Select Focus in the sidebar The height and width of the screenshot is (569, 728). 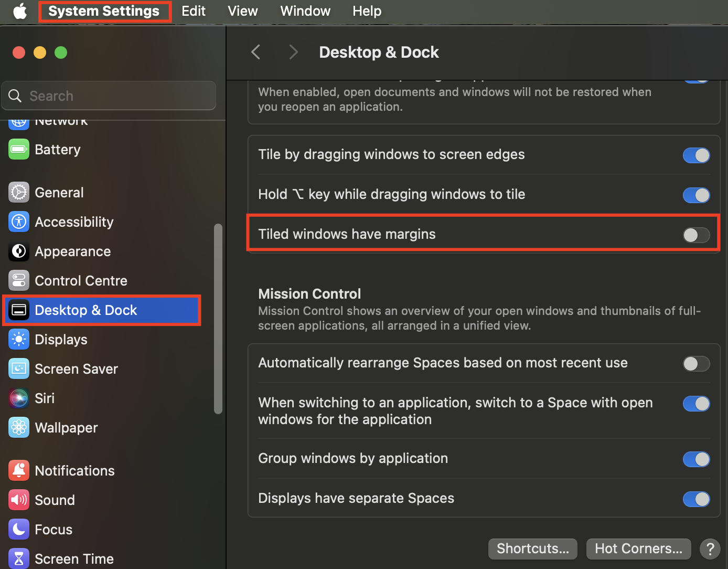102,530
